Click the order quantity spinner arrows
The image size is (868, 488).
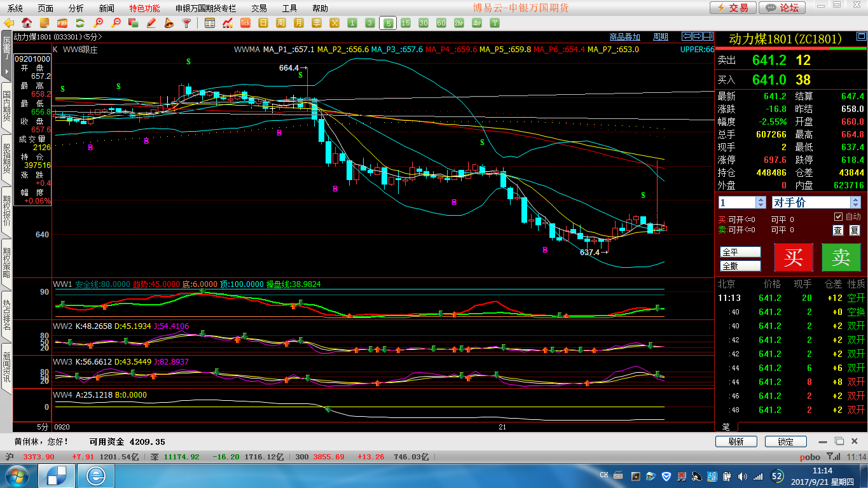pyautogui.click(x=761, y=202)
